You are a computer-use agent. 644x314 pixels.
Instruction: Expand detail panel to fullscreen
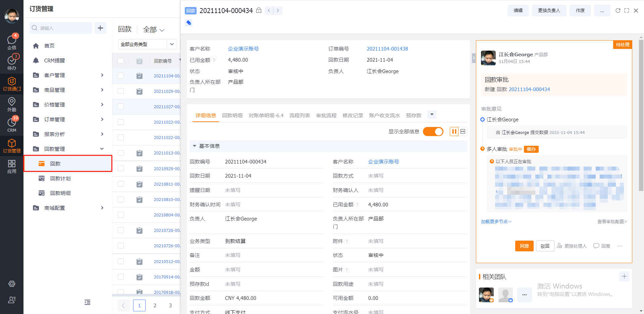pos(627,11)
